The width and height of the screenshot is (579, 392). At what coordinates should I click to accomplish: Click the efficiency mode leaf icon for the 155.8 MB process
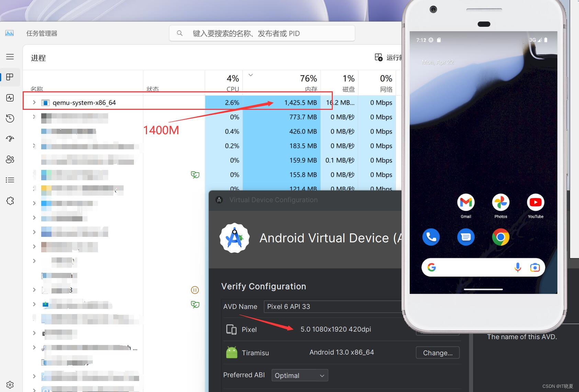pyautogui.click(x=195, y=175)
